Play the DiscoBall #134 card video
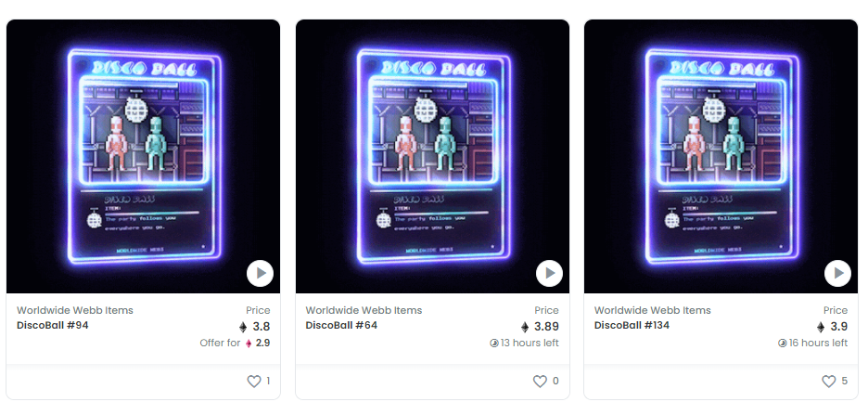Screen dimensions: 868x415 coord(837,273)
